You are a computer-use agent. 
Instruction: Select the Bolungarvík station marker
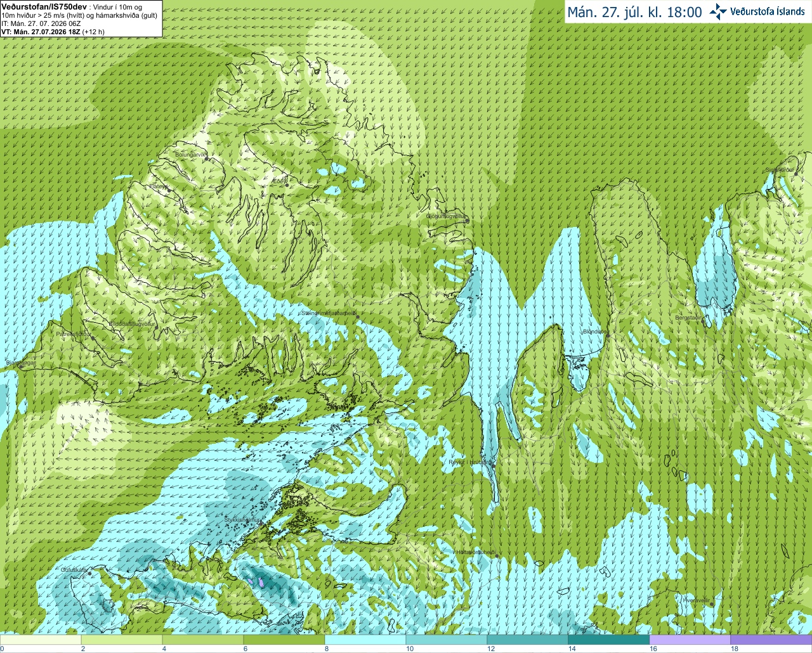pos(206,159)
